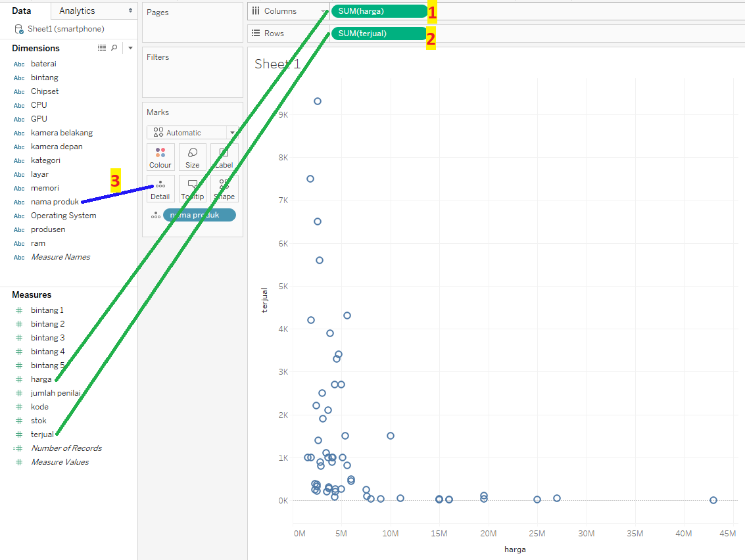745x560 pixels.
Task: Click the Number of Records measure
Action: (x=66, y=448)
